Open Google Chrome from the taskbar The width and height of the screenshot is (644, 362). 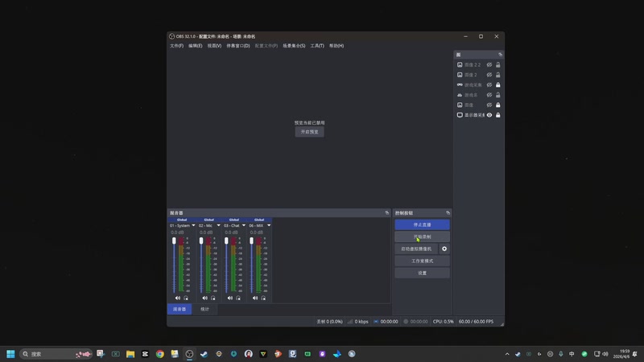159,354
